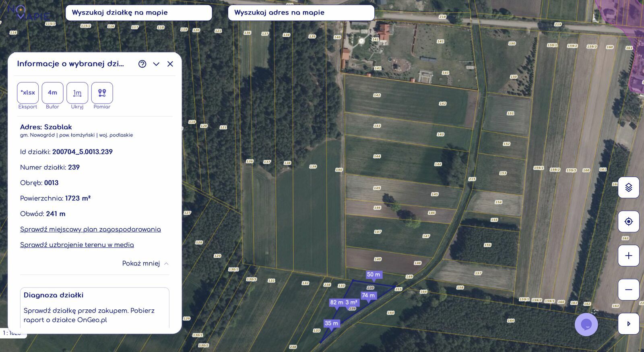The width and height of the screenshot is (644, 352).
Task: Zoom out with the minus button
Action: click(x=628, y=290)
